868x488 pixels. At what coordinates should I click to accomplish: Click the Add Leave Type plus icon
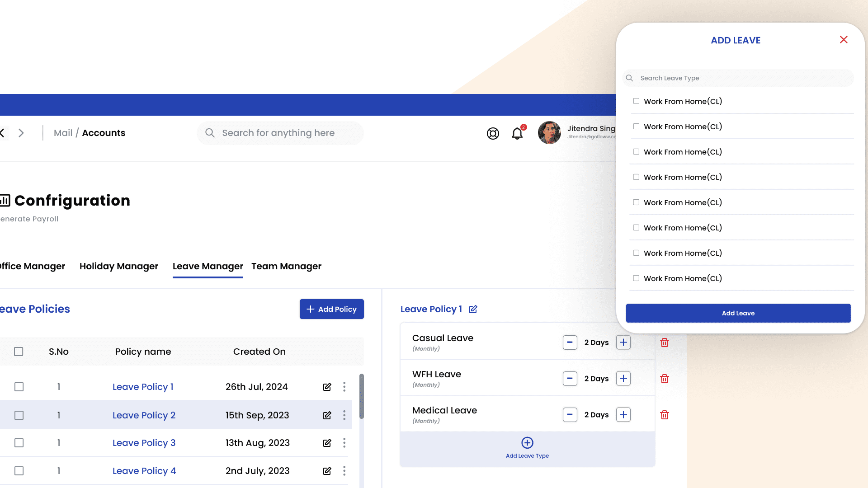[527, 442]
